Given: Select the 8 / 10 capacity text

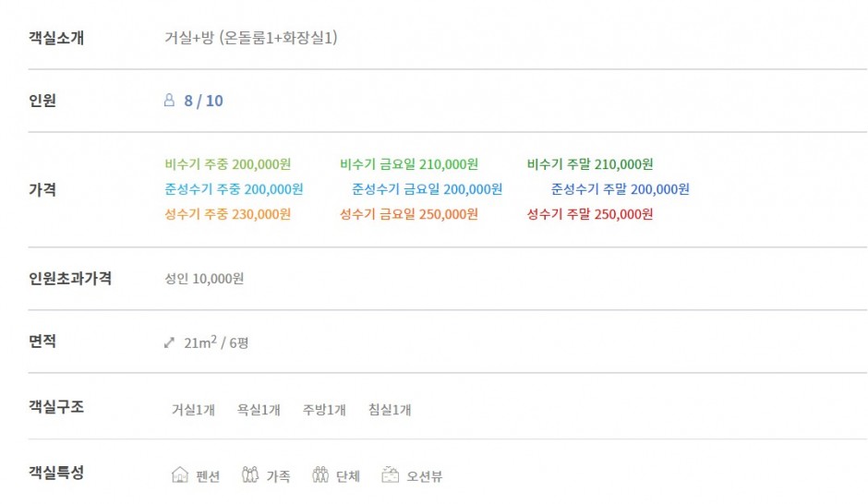Looking at the screenshot, I should (x=204, y=101).
